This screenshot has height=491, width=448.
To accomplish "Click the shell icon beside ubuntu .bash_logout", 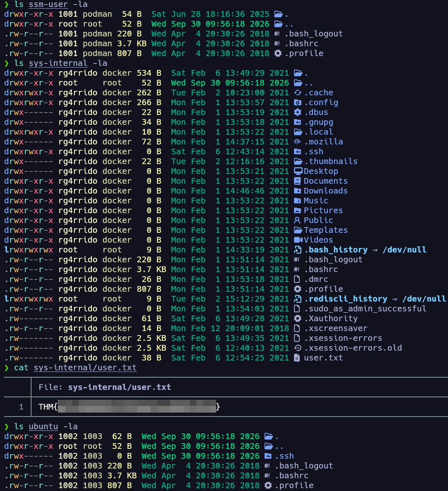I will pyautogui.click(x=267, y=466).
